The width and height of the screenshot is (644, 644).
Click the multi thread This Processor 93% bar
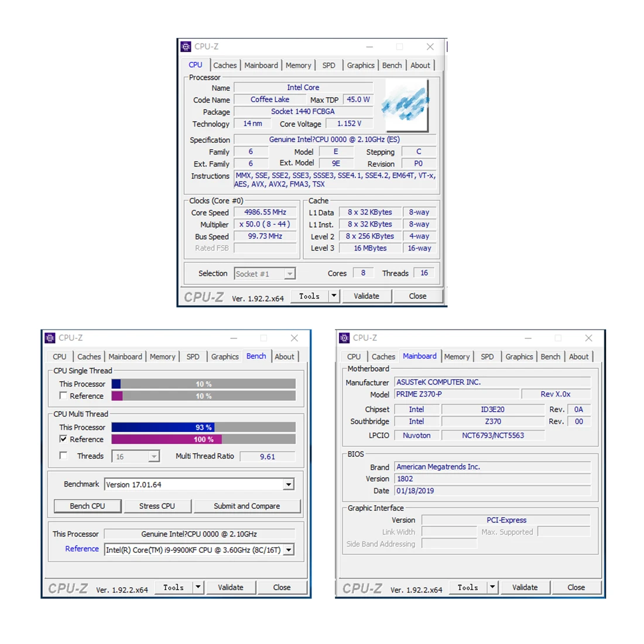coord(203,427)
